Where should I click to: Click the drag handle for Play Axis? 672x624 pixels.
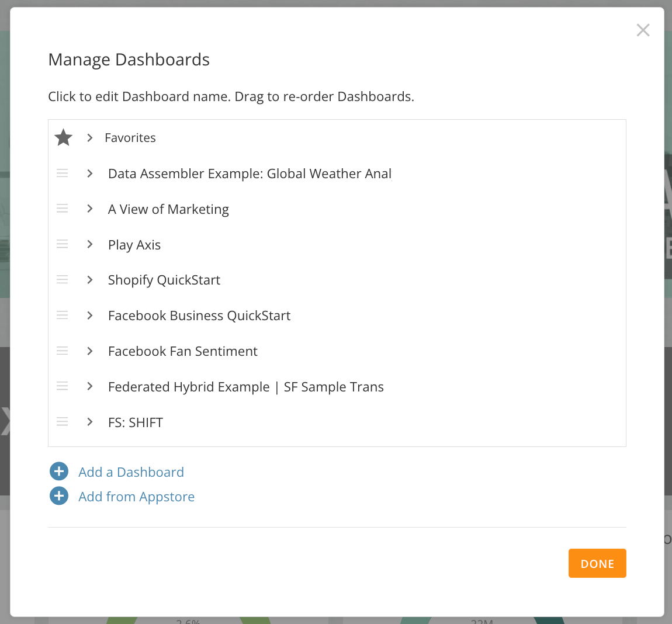[62, 244]
